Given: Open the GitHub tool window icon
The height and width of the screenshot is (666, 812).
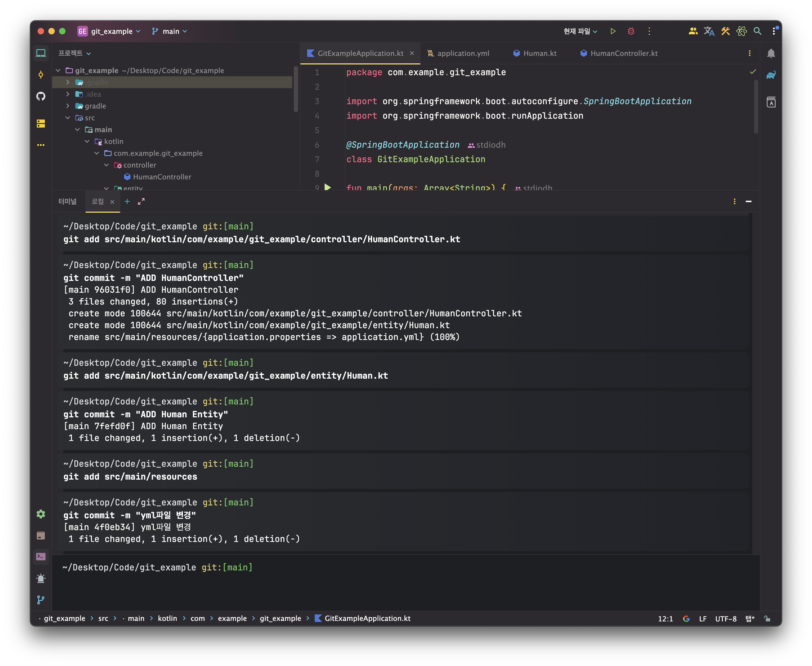Looking at the screenshot, I should pos(41,96).
